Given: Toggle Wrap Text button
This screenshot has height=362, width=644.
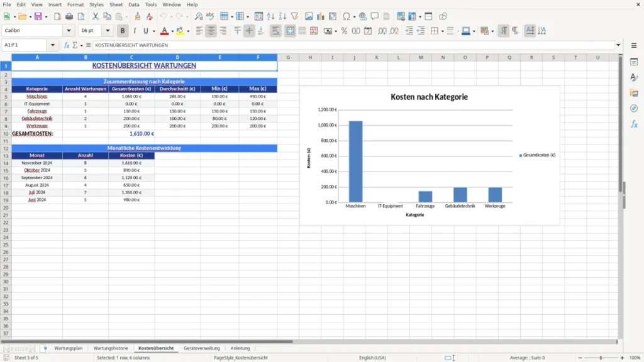Looking at the screenshot, I should pyautogui.click(x=275, y=31).
